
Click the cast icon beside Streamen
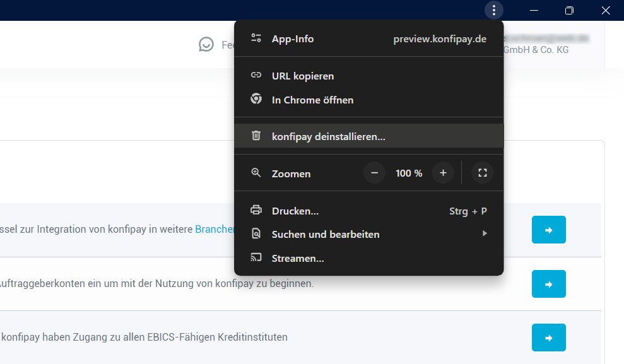256,258
